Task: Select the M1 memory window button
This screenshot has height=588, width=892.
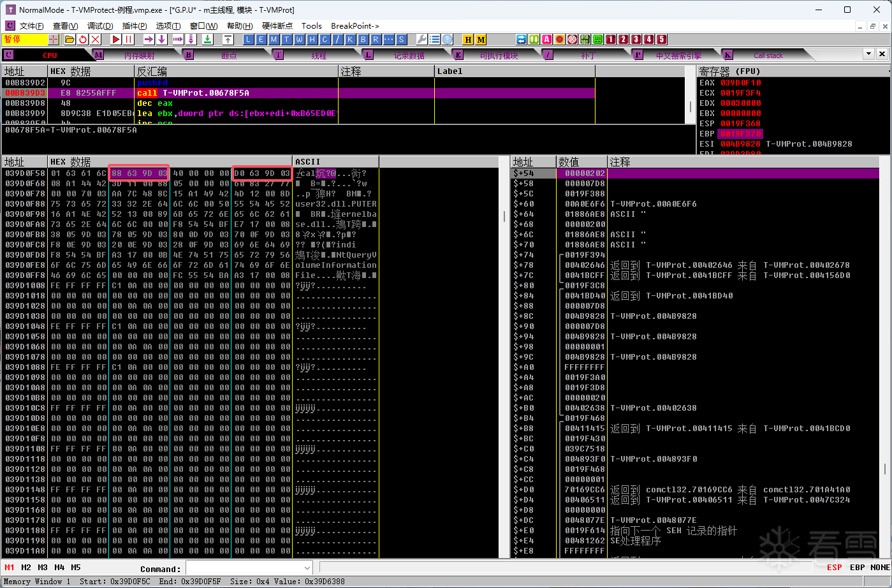Action: pyautogui.click(x=10, y=567)
